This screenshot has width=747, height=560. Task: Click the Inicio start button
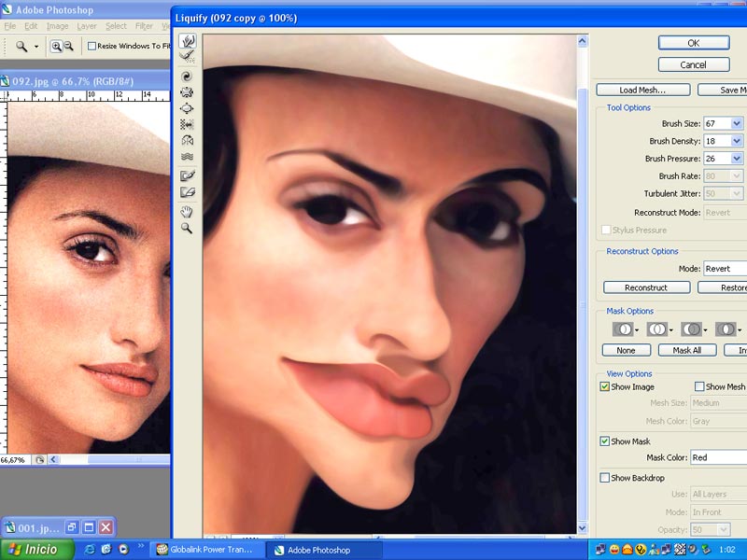[x=34, y=550]
